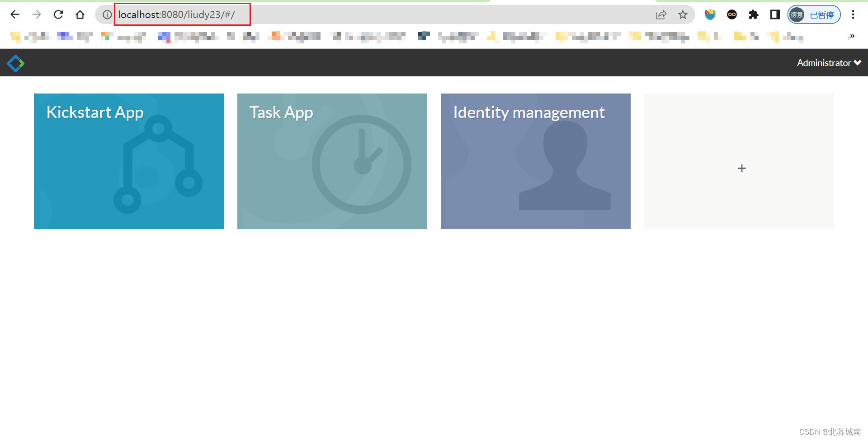Open the browser home page
Screen dimensions: 868x440
point(80,14)
